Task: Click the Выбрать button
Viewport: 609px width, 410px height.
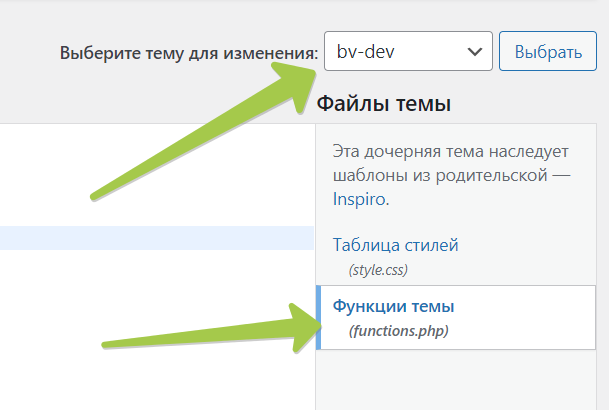Action: tap(548, 51)
